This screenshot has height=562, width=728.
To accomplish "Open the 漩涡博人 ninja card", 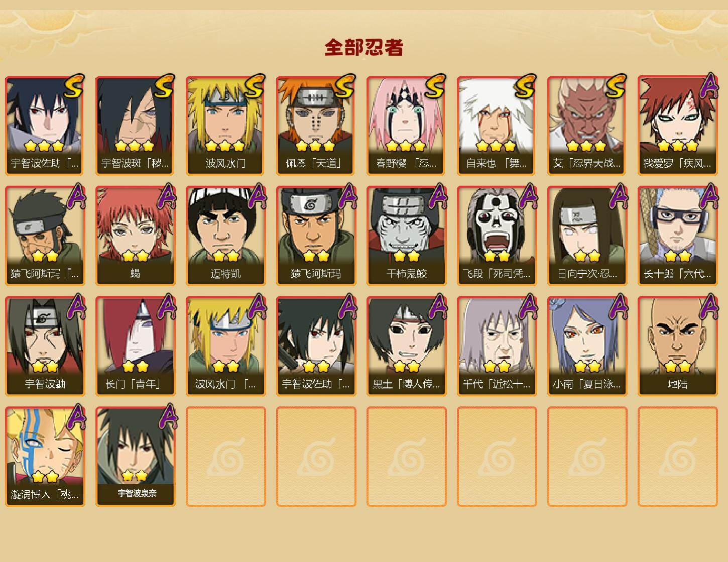I will click(45, 457).
